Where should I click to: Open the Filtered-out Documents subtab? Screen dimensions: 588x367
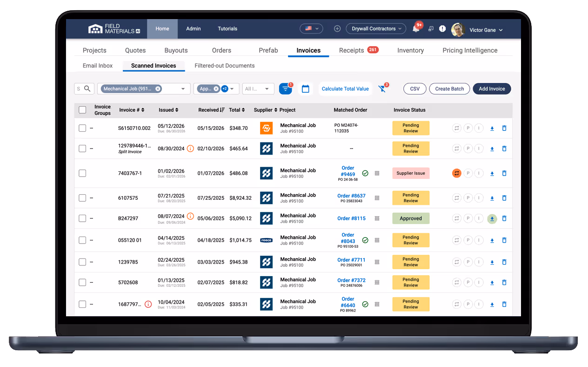click(x=225, y=66)
